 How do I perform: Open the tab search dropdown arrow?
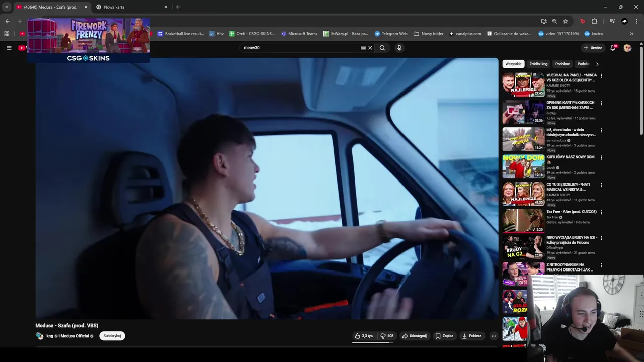pyautogui.click(x=7, y=7)
